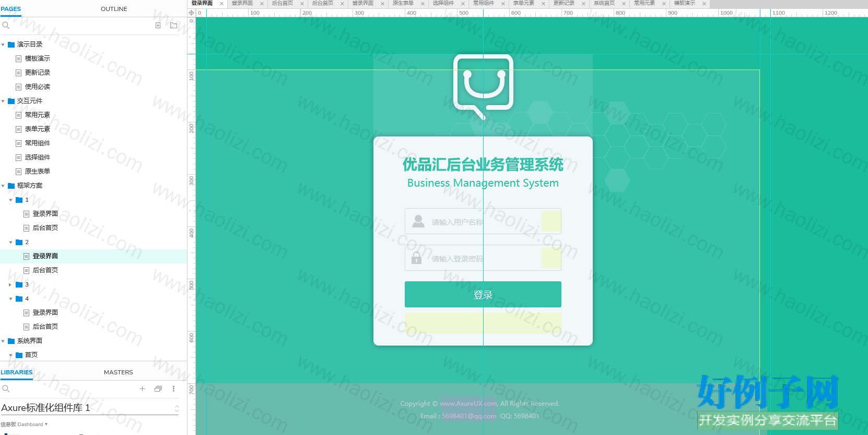
Task: Click the ruler origin crosshair icon
Action: [191, 13]
